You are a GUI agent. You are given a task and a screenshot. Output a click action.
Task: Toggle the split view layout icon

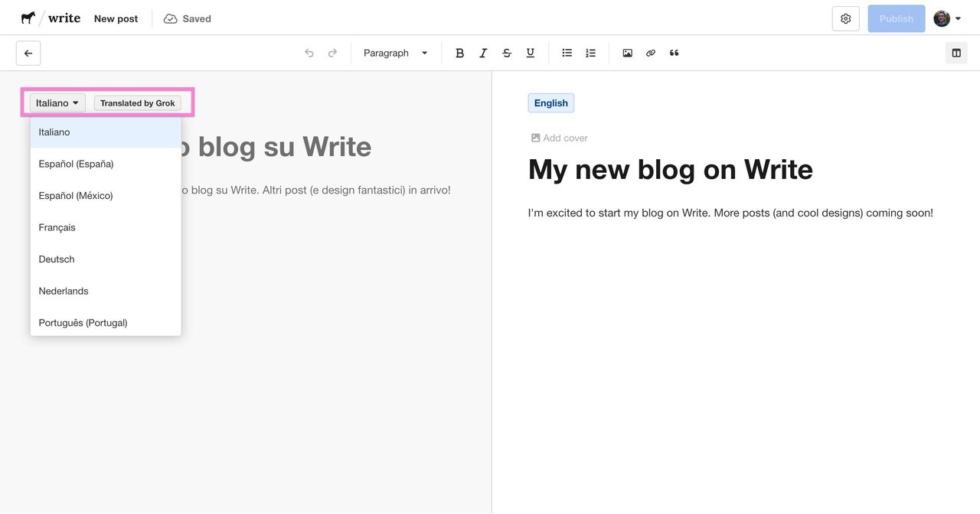pyautogui.click(x=956, y=54)
